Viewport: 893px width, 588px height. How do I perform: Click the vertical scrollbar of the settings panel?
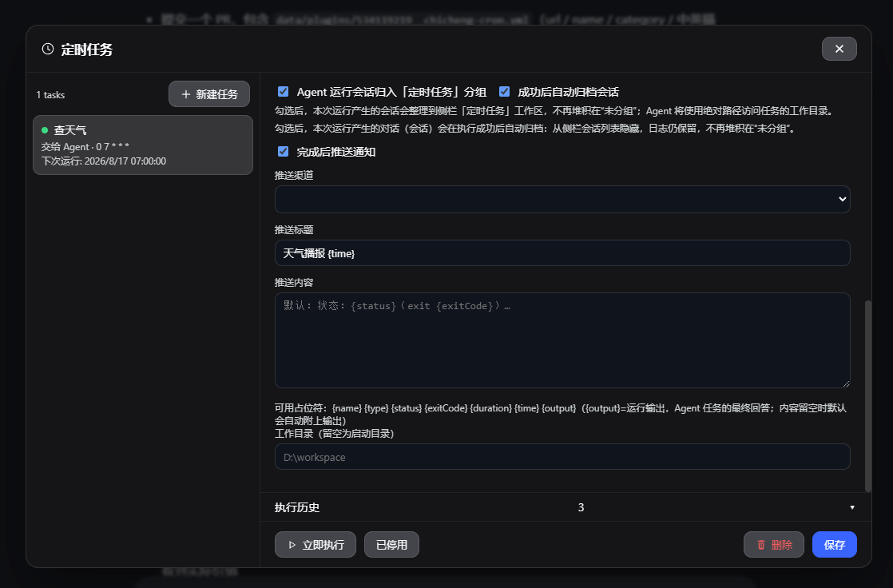tap(868, 395)
